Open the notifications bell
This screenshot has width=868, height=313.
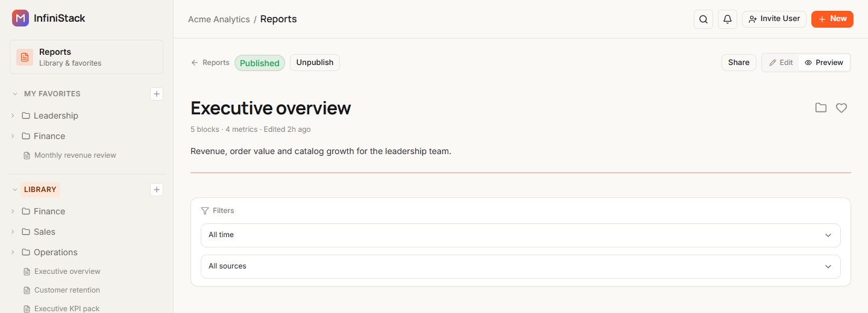728,19
